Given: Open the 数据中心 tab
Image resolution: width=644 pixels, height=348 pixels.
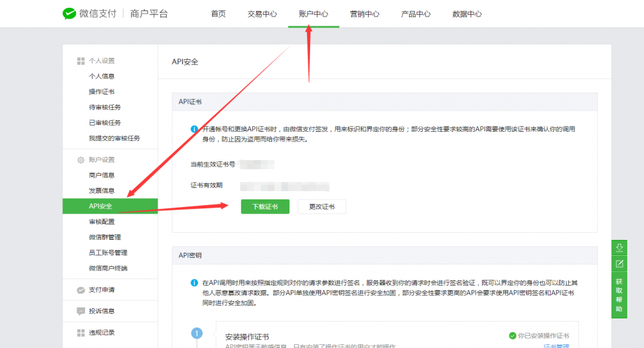Looking at the screenshot, I should pyautogui.click(x=467, y=14).
